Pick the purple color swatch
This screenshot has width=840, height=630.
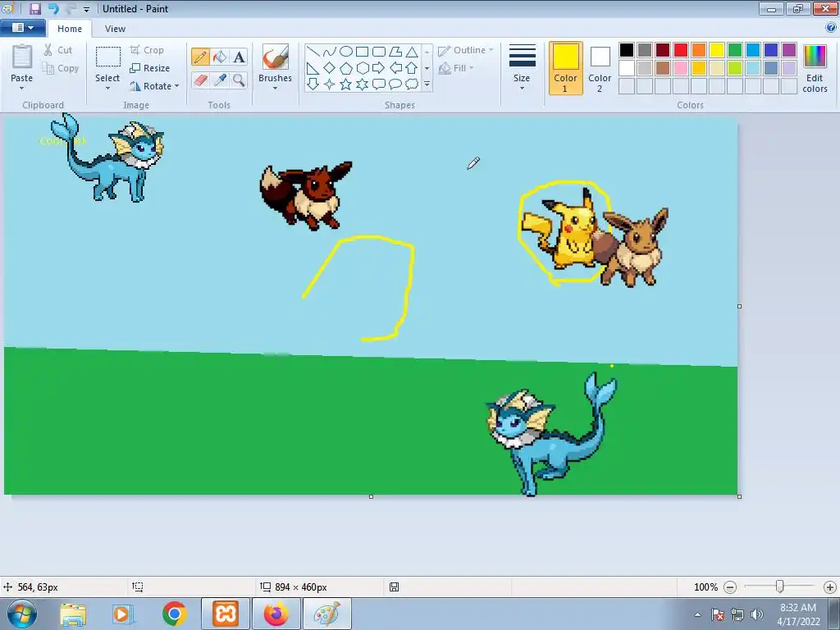789,50
